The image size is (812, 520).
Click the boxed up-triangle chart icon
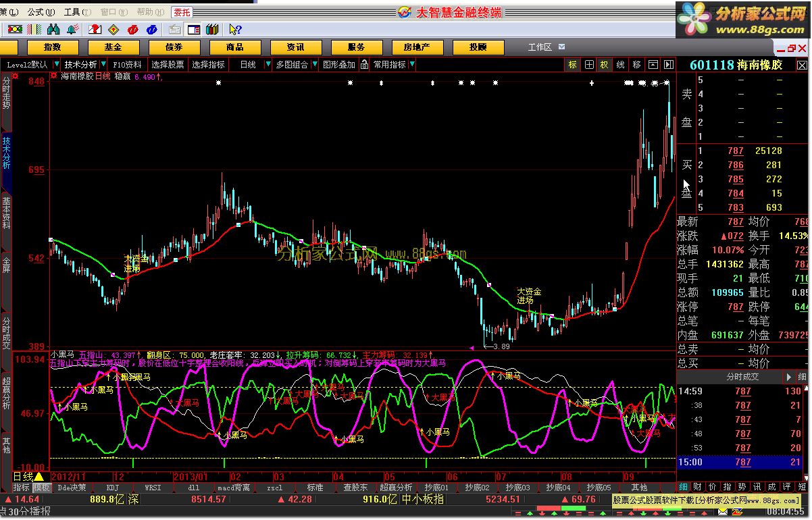coord(653,65)
